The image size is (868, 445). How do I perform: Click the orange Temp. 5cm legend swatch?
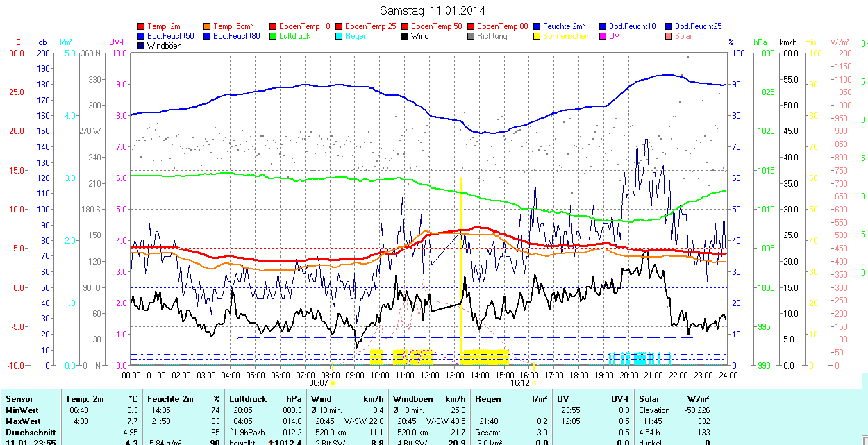(208, 26)
